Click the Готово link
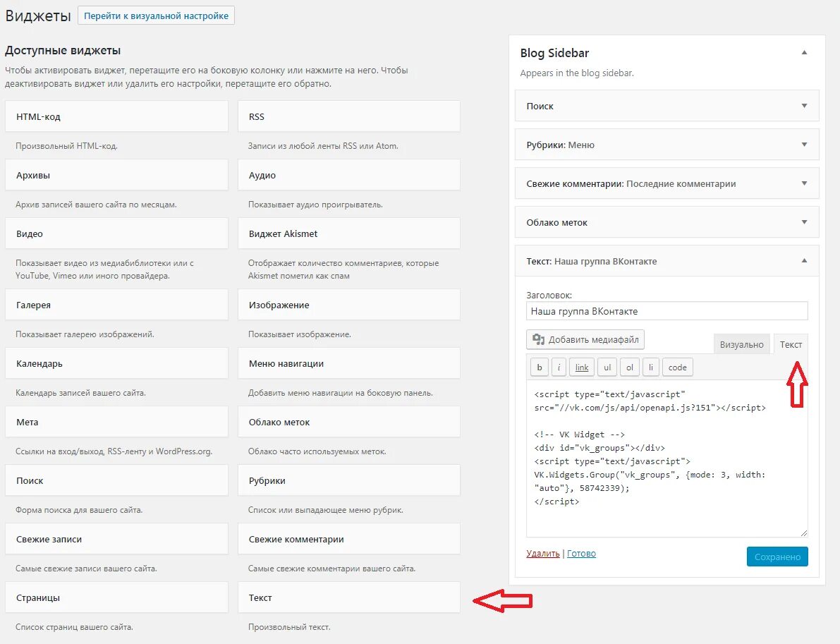This screenshot has height=644, width=840. click(x=581, y=554)
